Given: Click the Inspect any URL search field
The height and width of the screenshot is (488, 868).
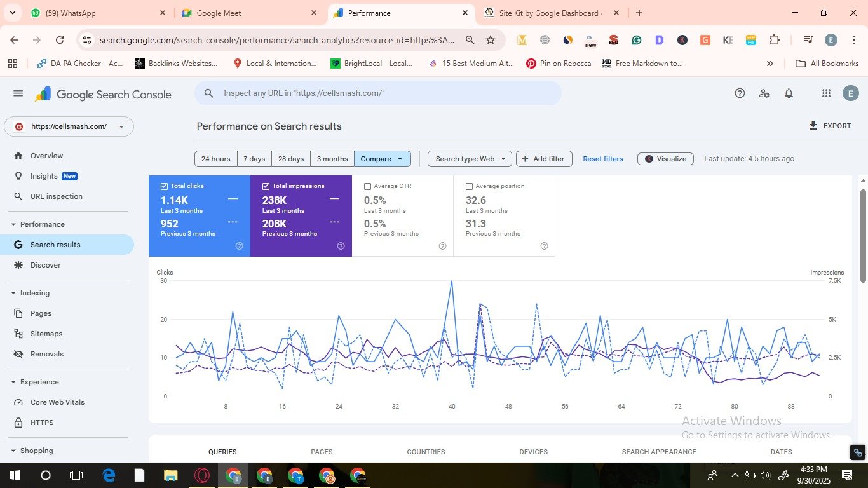Looking at the screenshot, I should tap(381, 93).
